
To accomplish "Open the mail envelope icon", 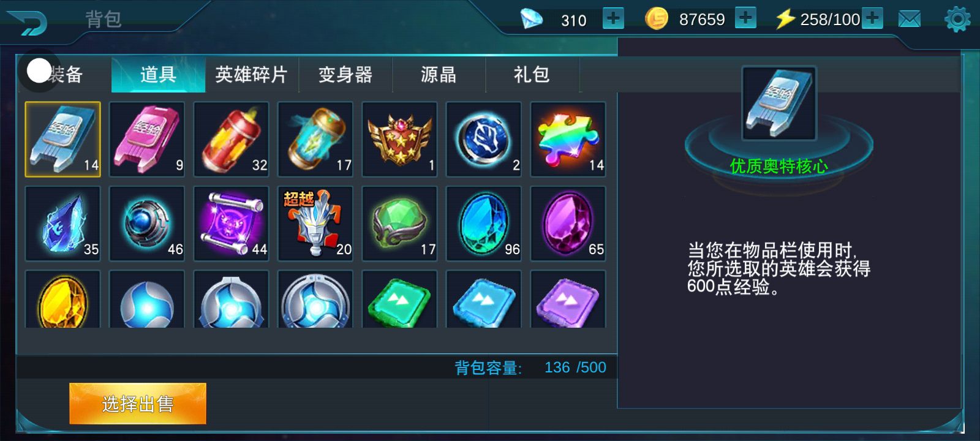I will pyautogui.click(x=910, y=19).
